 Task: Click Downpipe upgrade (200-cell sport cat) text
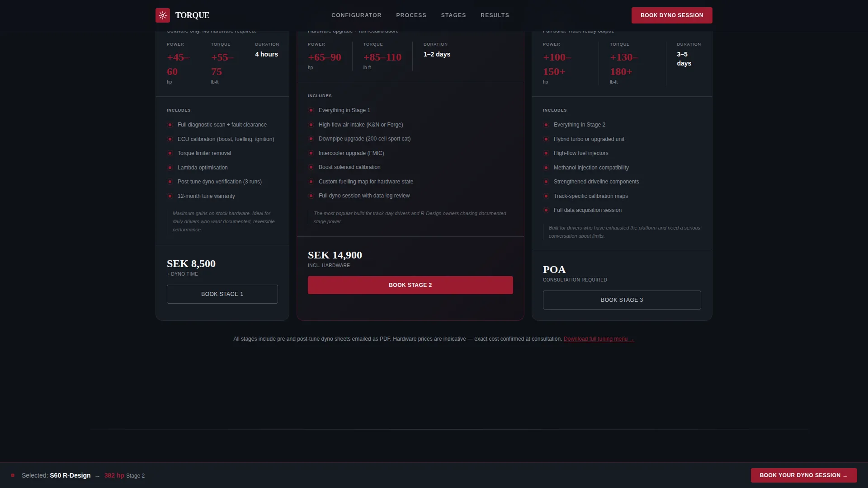click(364, 139)
